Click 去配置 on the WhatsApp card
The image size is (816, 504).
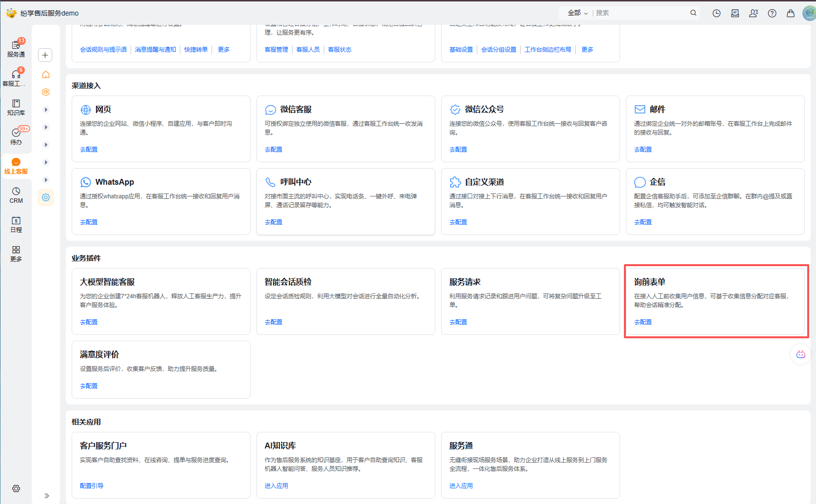click(89, 222)
